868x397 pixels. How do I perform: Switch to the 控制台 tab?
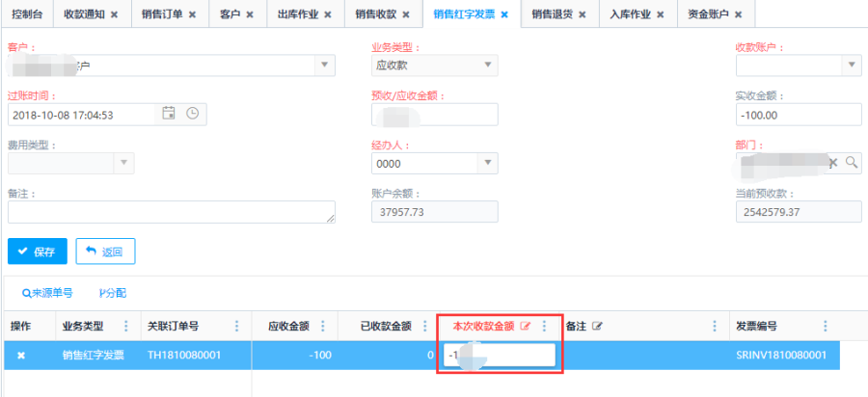pyautogui.click(x=28, y=15)
